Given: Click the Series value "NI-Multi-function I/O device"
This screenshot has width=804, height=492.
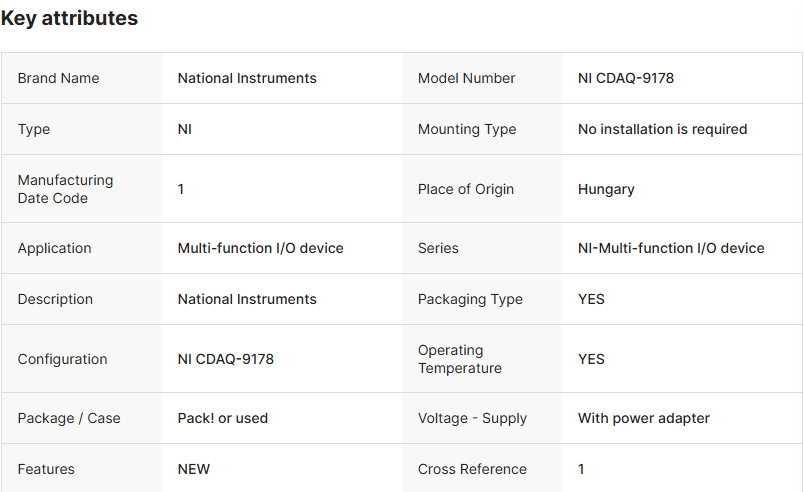Looking at the screenshot, I should [671, 248].
